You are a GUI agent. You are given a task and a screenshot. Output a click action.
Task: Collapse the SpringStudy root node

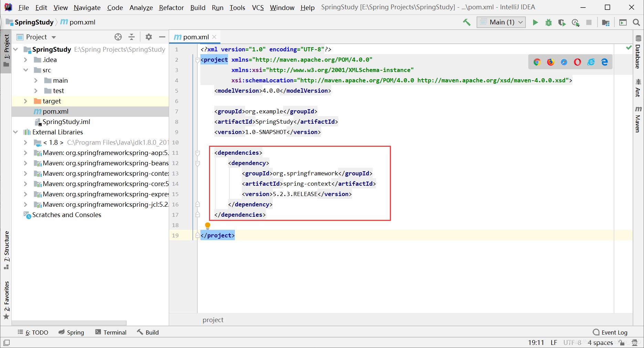[x=15, y=49]
